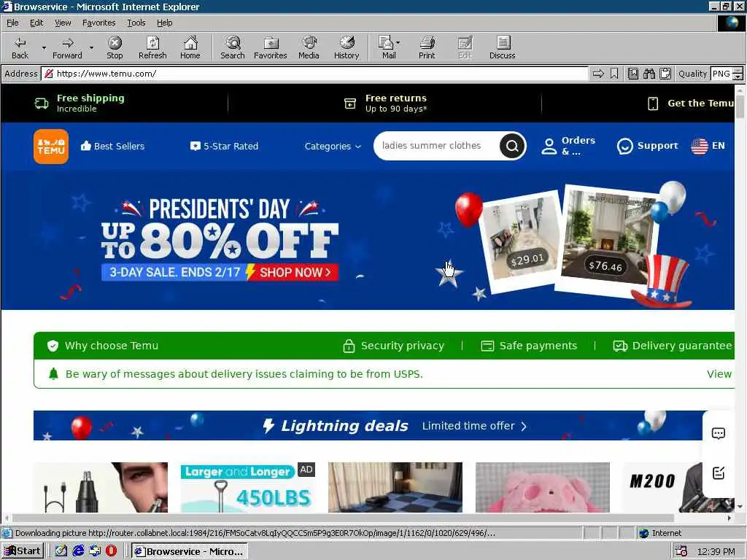The width and height of the screenshot is (747, 560).
Task: Open the Tools menu
Action: coord(136,23)
